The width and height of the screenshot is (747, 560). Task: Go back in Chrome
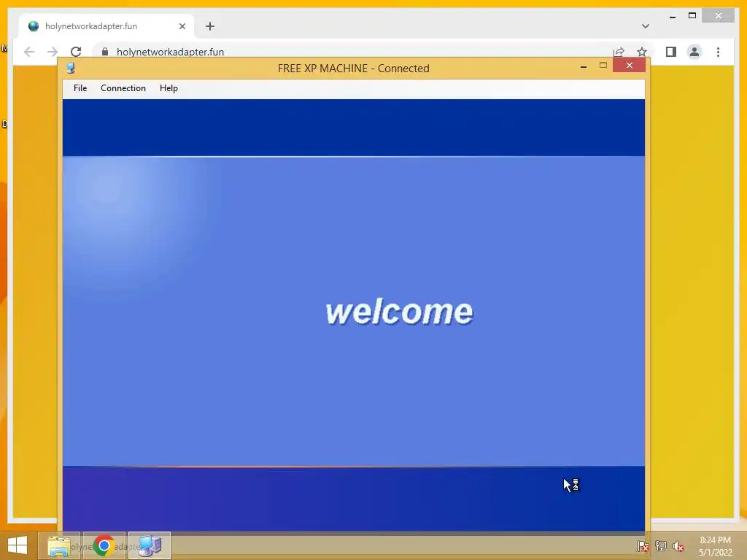[x=29, y=52]
